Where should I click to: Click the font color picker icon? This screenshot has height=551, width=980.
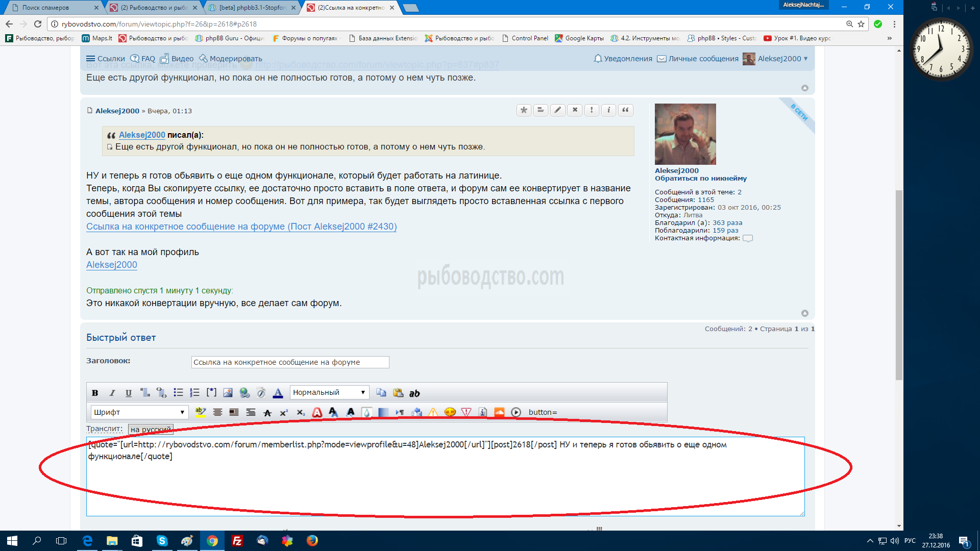click(278, 393)
